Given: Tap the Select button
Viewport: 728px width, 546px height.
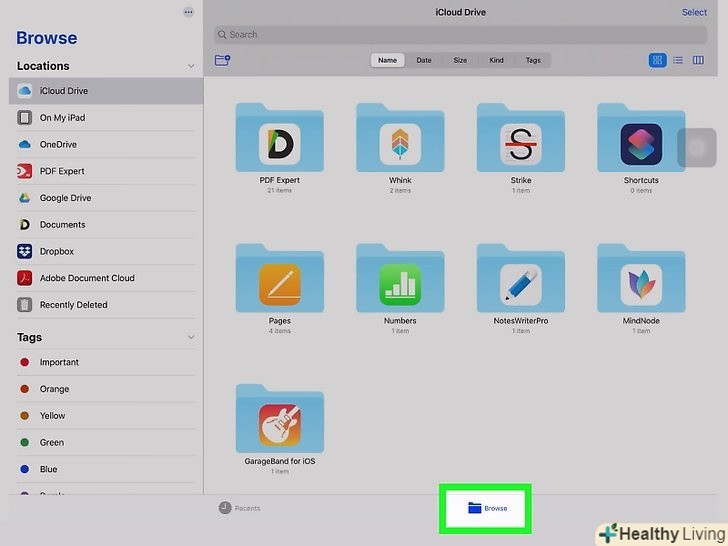Looking at the screenshot, I should (694, 13).
